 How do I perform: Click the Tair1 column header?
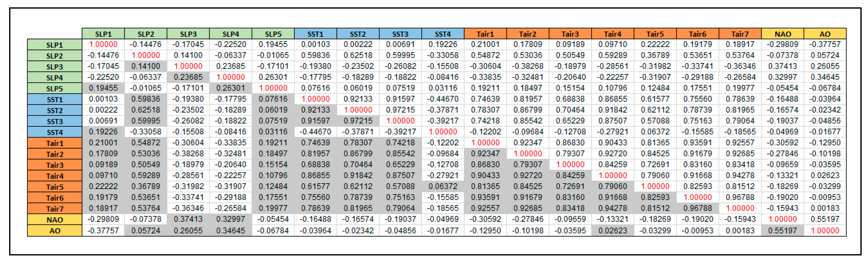coord(485,34)
